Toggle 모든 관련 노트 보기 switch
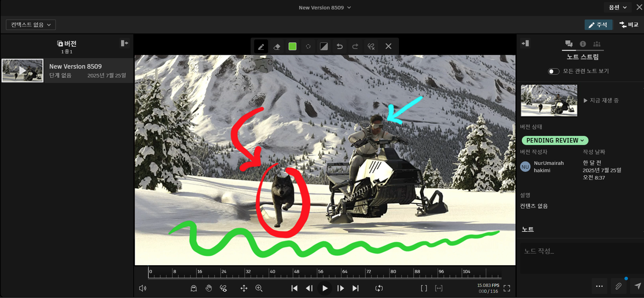 [x=554, y=71]
